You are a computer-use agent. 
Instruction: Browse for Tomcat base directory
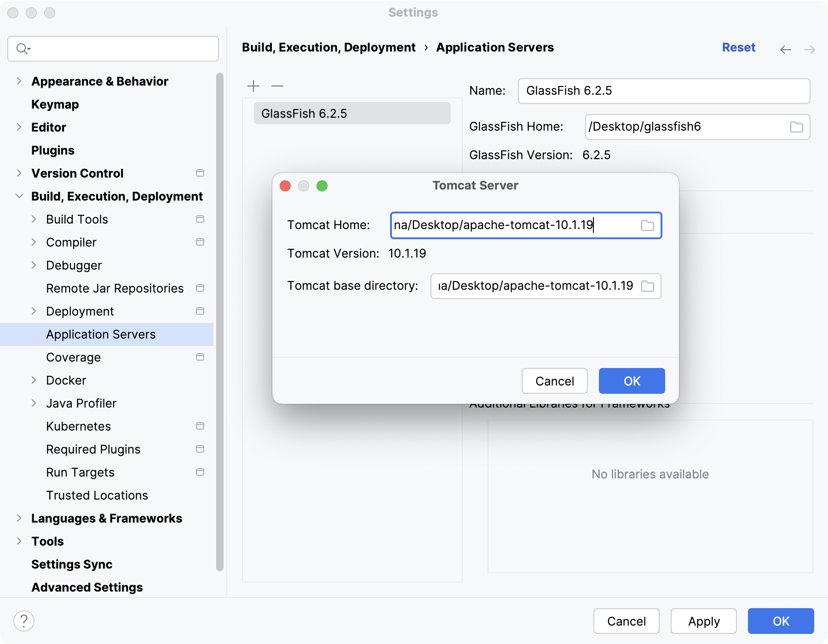[x=649, y=286]
